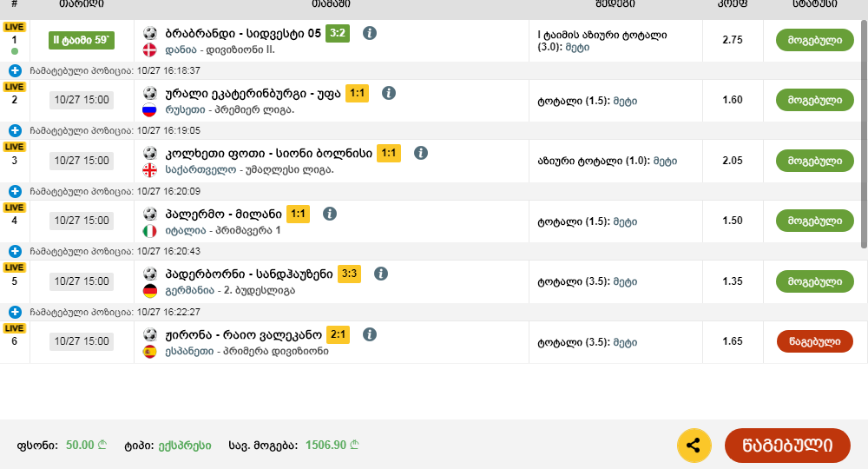Image resolution: width=868 pixels, height=469 pixels.
Task: Click the Denmark flag icon
Action: 149,50
